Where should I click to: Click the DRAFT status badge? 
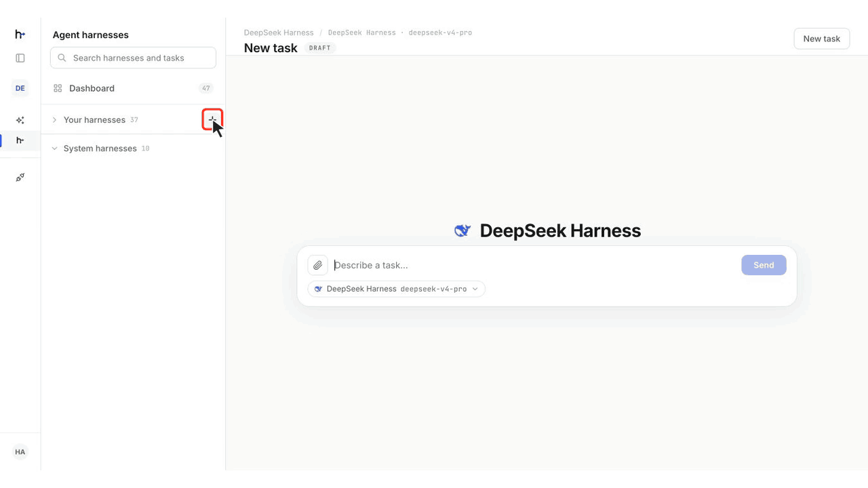(x=320, y=48)
